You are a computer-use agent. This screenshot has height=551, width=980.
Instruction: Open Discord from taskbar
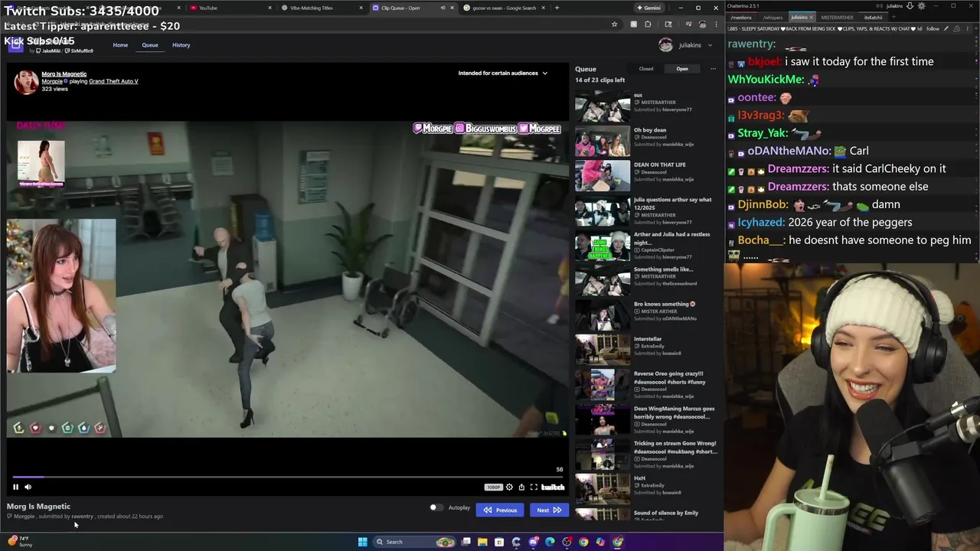pyautogui.click(x=533, y=542)
